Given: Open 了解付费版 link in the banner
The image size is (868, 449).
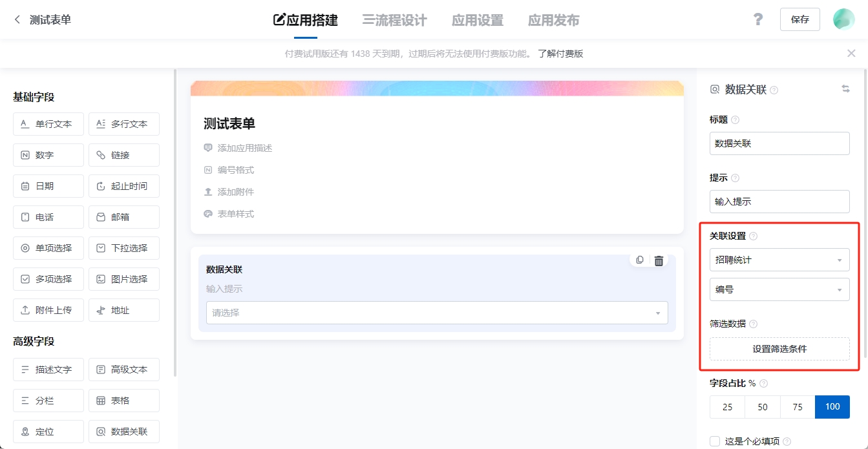Looking at the screenshot, I should (x=558, y=53).
